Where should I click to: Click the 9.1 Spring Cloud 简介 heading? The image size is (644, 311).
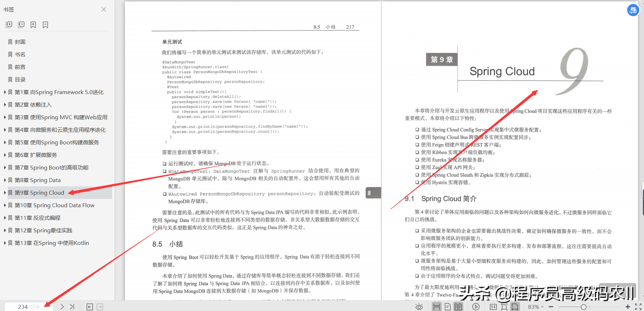coord(440,199)
